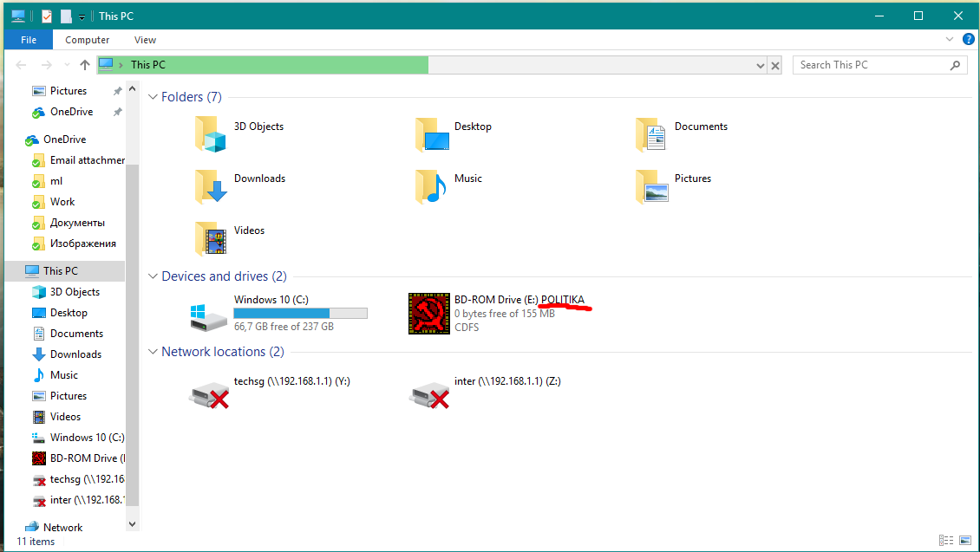
Task: Click the search magnifier icon
Action: coord(955,65)
